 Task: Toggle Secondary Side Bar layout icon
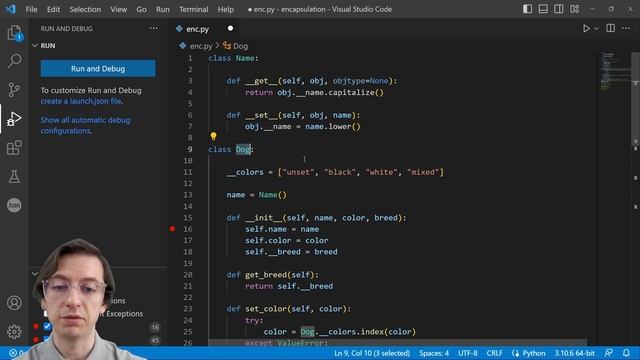tap(559, 9)
